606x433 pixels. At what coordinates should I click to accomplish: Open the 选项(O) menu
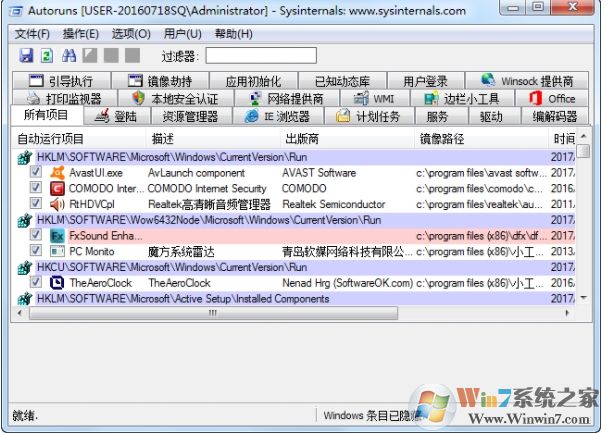[131, 34]
